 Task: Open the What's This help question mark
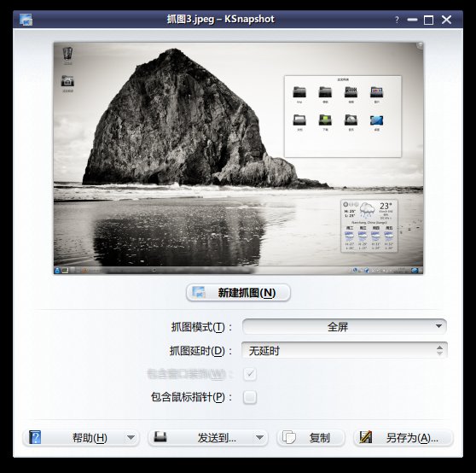coord(397,20)
